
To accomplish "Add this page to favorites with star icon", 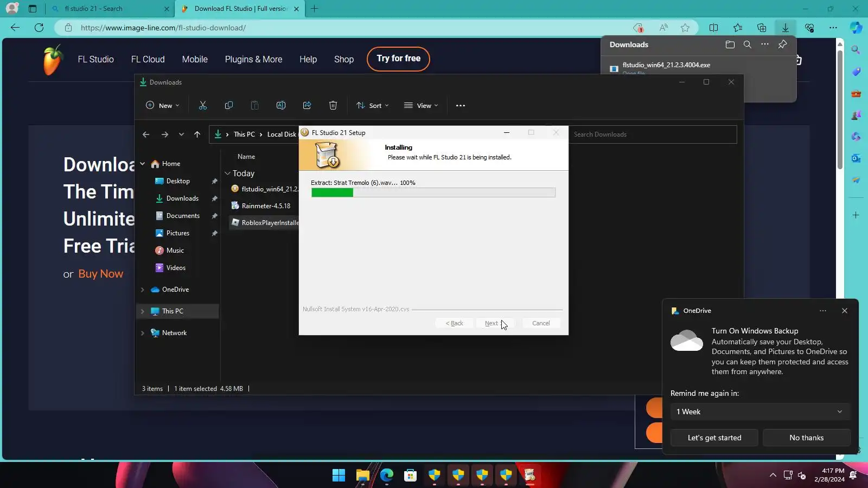I will [x=685, y=28].
